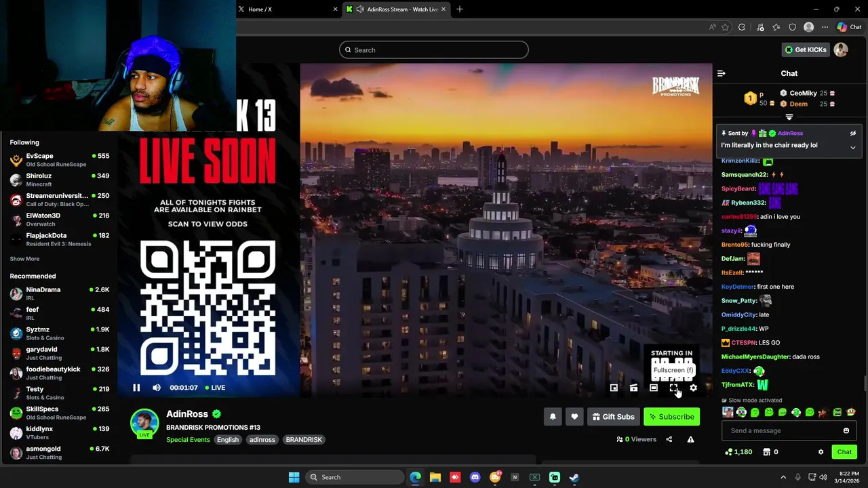This screenshot has height=488, width=868.
Task: Open Syztmz Slots & Casino channel
Action: (60, 333)
